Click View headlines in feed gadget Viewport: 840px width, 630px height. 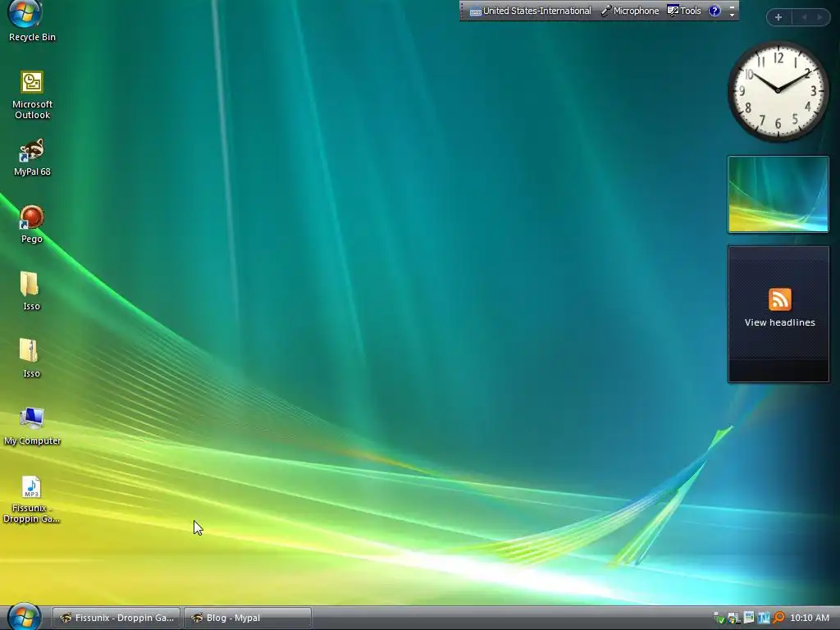pos(779,322)
